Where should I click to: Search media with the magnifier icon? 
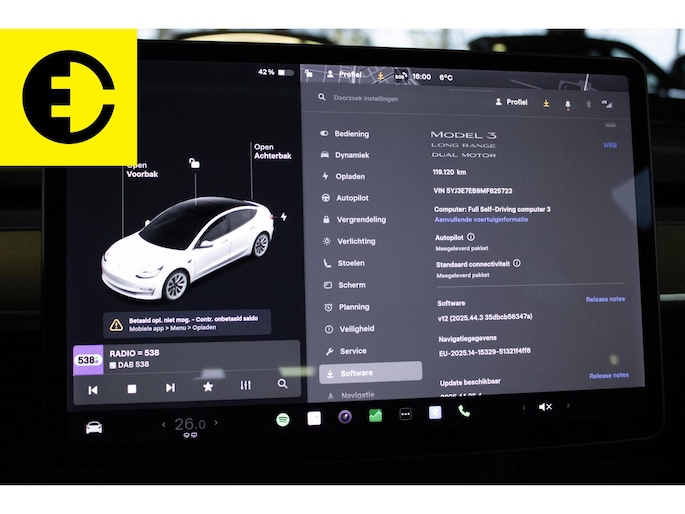coord(283,384)
